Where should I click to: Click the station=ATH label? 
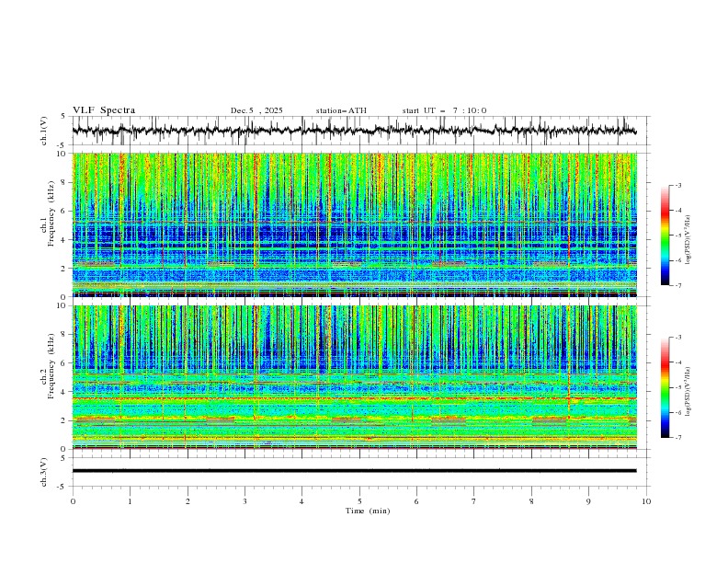click(341, 110)
